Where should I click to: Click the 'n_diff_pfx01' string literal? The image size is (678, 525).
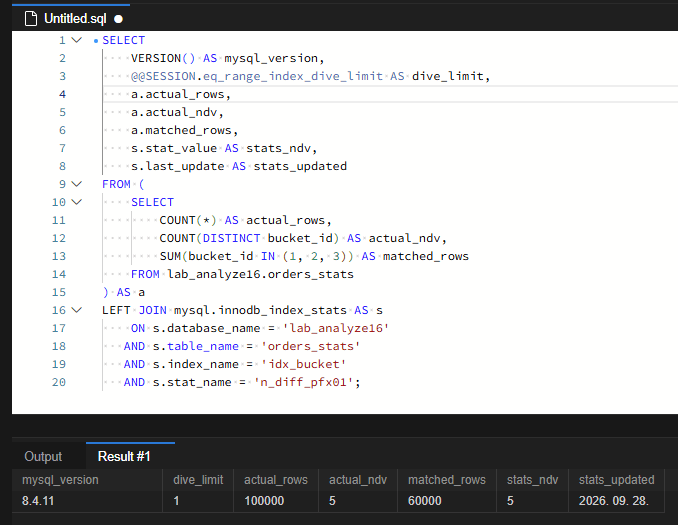tap(304, 382)
